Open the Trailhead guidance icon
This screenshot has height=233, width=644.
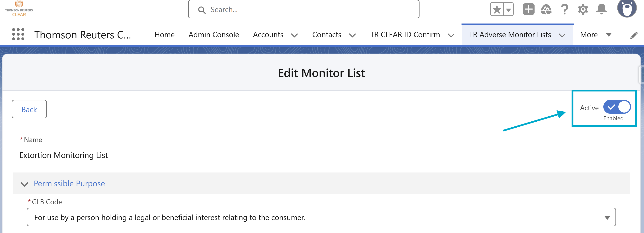[x=546, y=9]
